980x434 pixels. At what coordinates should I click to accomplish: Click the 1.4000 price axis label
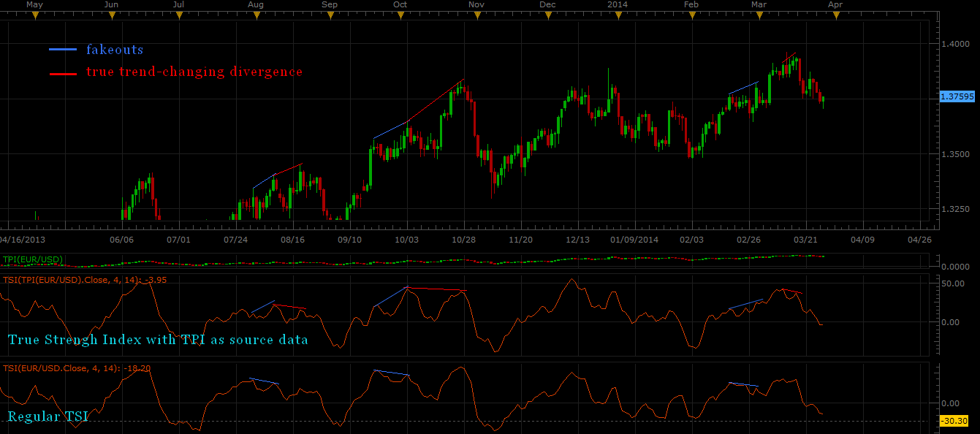954,44
